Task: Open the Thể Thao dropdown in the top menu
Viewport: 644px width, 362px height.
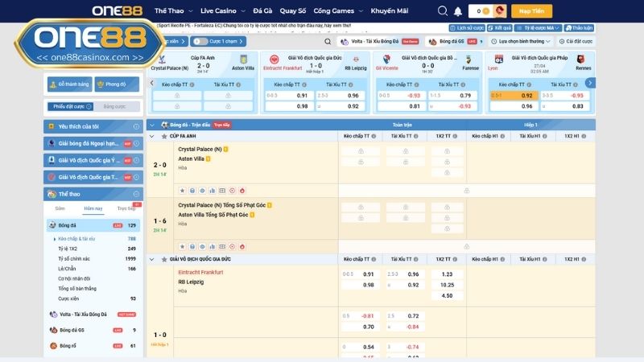Action: (x=173, y=11)
